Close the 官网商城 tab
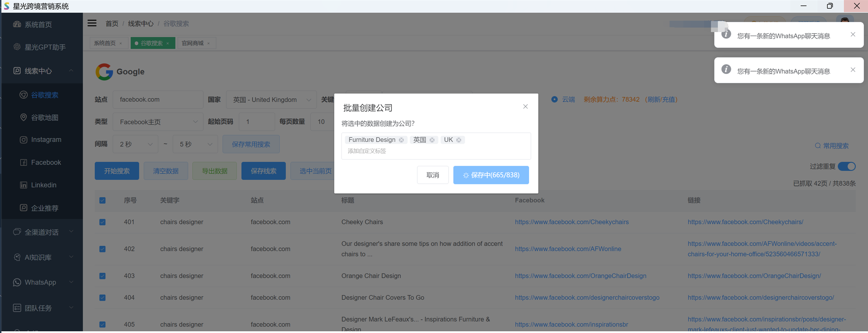The width and height of the screenshot is (868, 333). point(208,43)
